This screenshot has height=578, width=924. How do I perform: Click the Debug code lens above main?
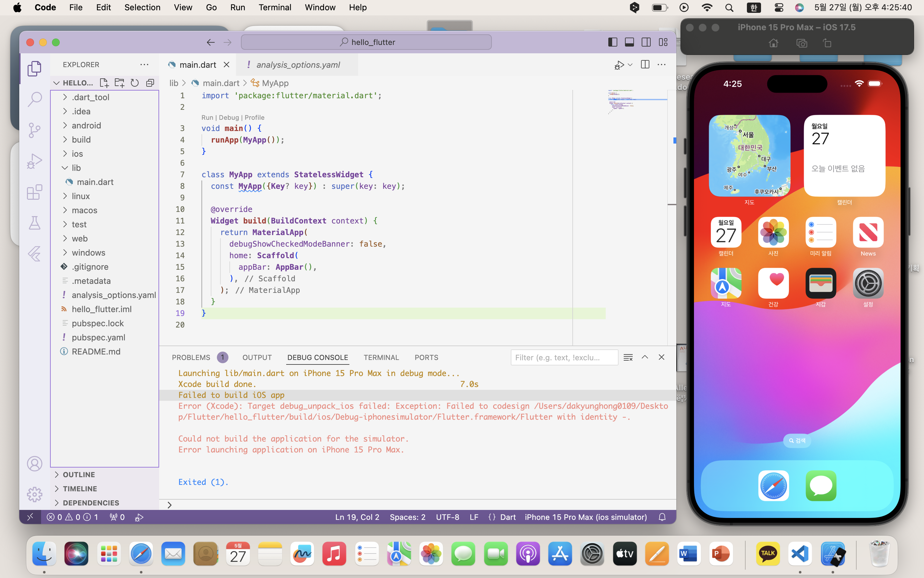click(x=229, y=117)
